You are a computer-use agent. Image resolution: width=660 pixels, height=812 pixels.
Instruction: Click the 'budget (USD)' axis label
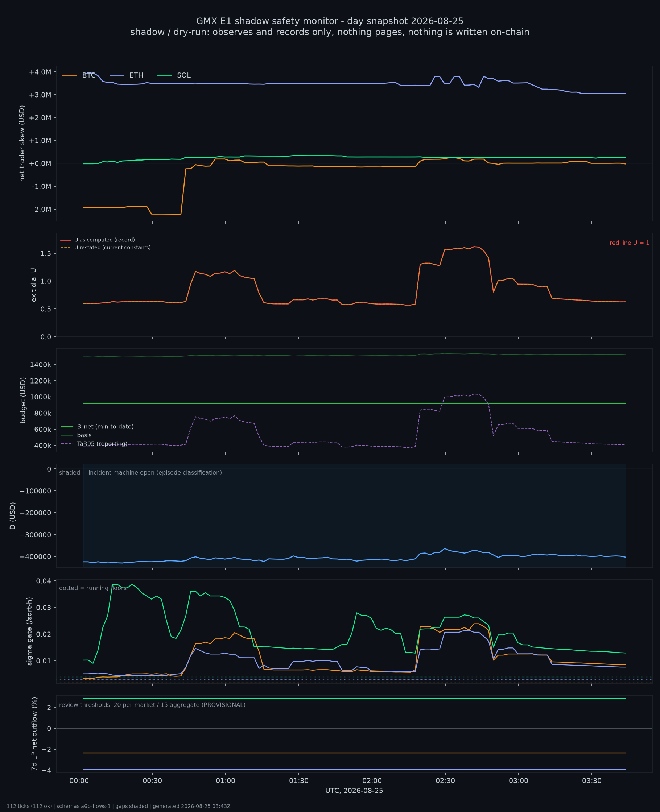[23, 400]
